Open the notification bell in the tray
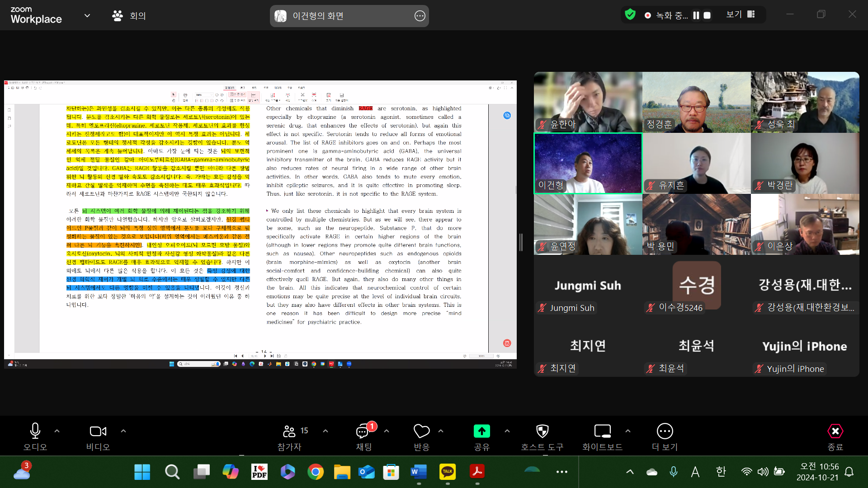Screen dimensions: 868x488 pos(849,472)
